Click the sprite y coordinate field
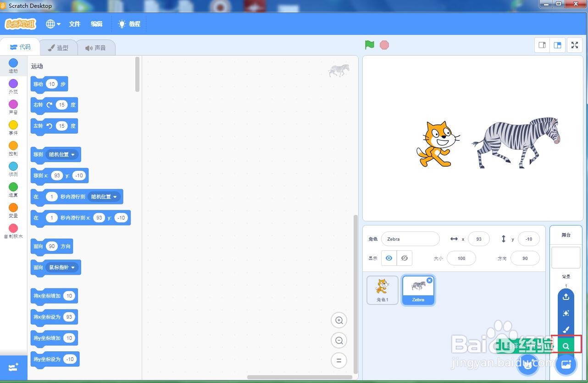The width and height of the screenshot is (588, 383). click(x=528, y=239)
